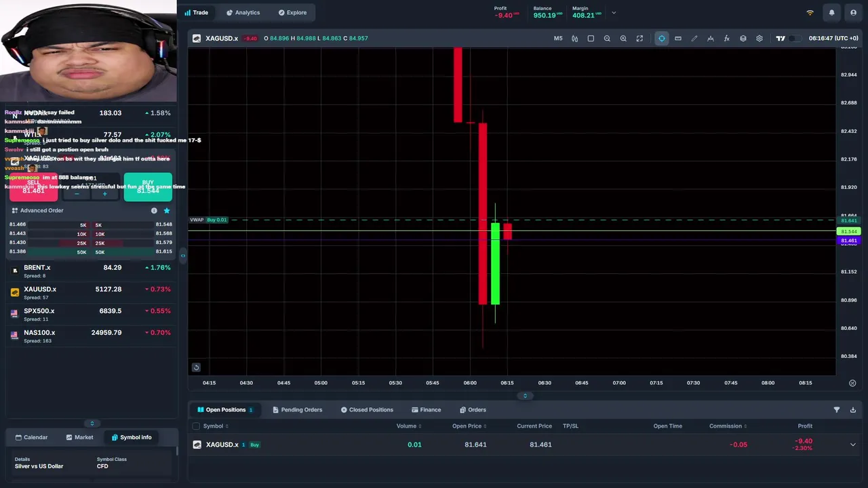868x488 pixels.
Task: Select SPX500.x in the watchlist
Action: pyautogui.click(x=91, y=314)
